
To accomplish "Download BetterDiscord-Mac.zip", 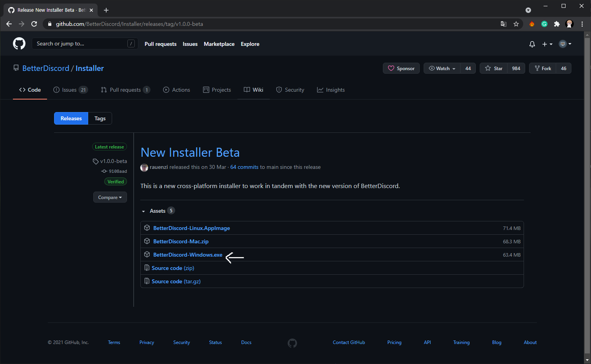I will click(x=181, y=241).
